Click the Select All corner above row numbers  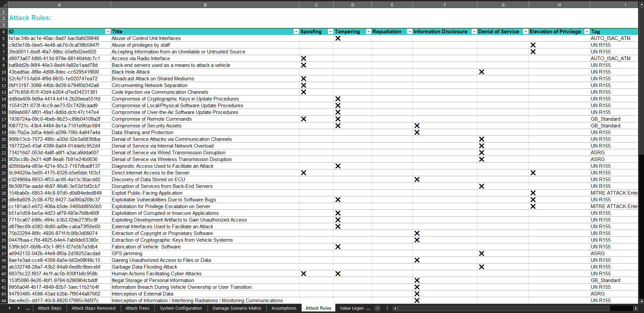(3, 4)
